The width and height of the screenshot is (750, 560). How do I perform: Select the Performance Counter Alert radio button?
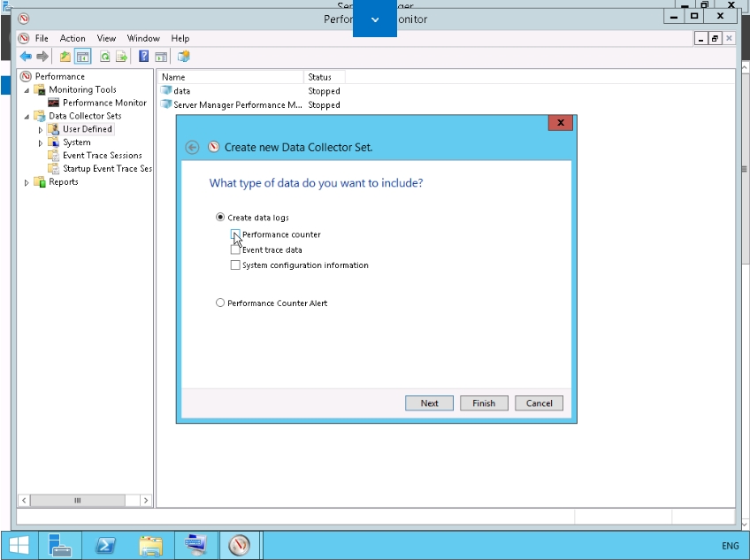220,303
